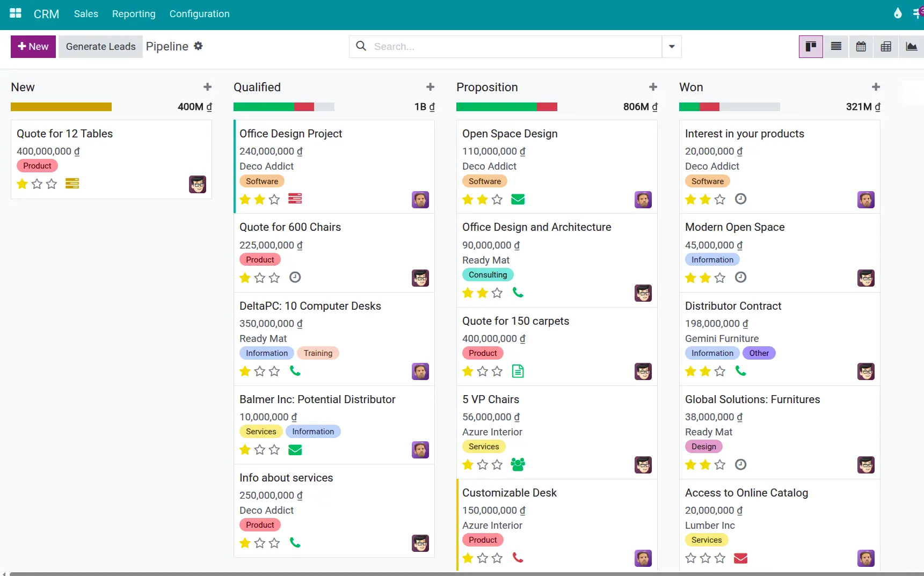Expand the search options dropdown arrow
924x576 pixels.
(672, 47)
